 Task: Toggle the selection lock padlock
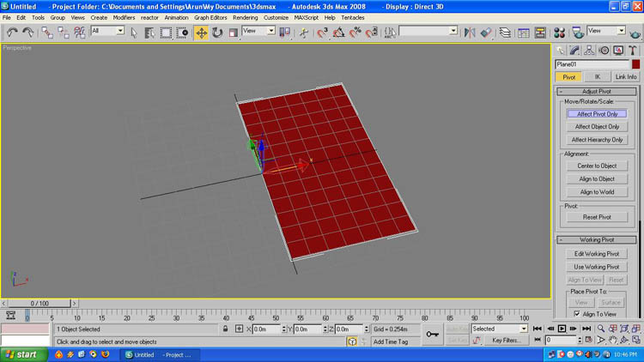click(226, 329)
